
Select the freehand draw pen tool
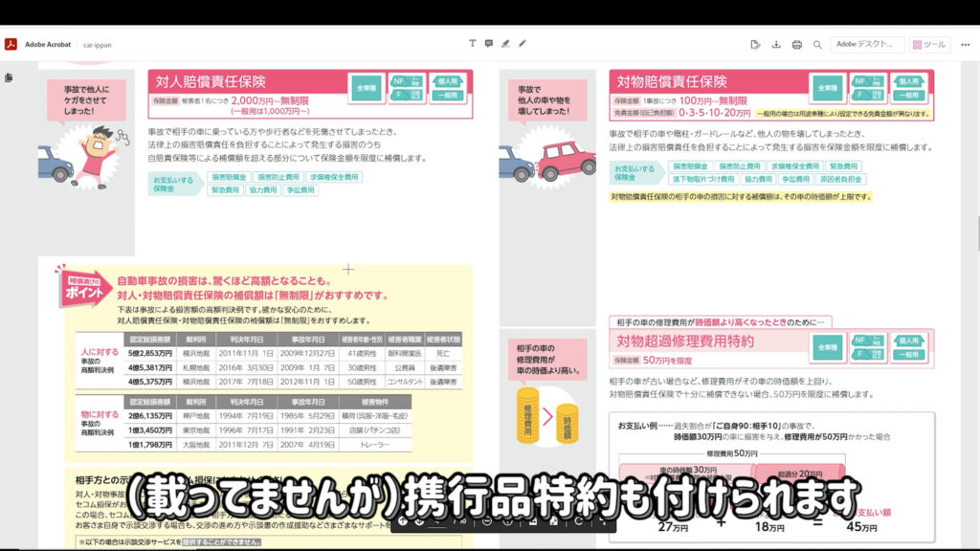(x=523, y=44)
